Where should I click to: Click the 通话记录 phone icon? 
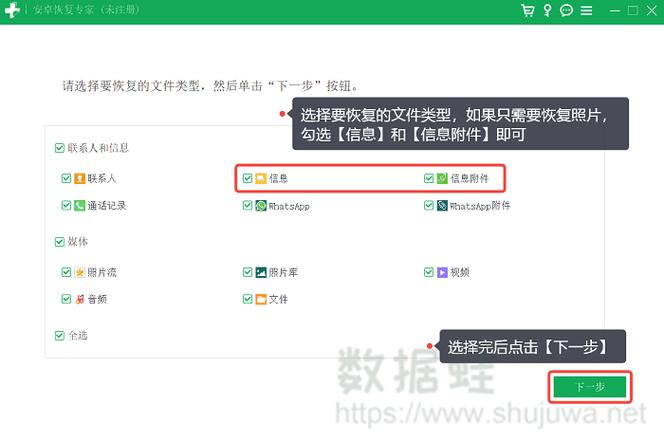coord(80,205)
